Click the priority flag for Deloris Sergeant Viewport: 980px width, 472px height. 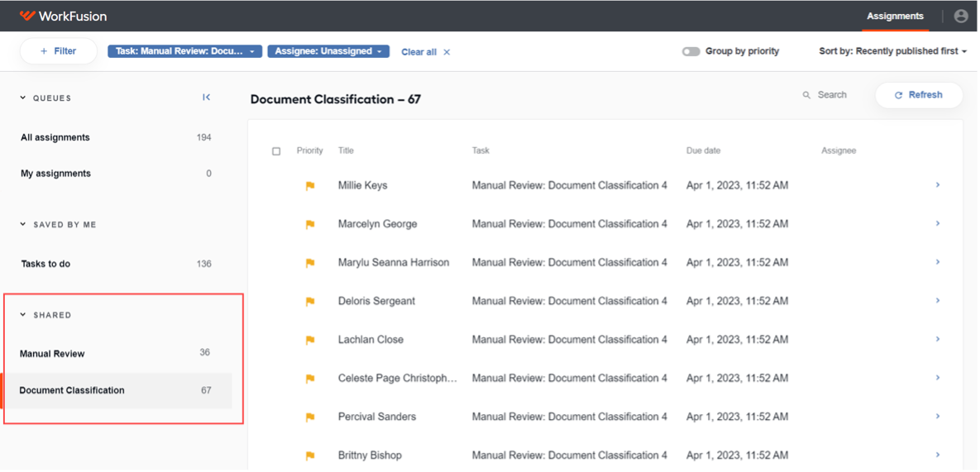[309, 302]
